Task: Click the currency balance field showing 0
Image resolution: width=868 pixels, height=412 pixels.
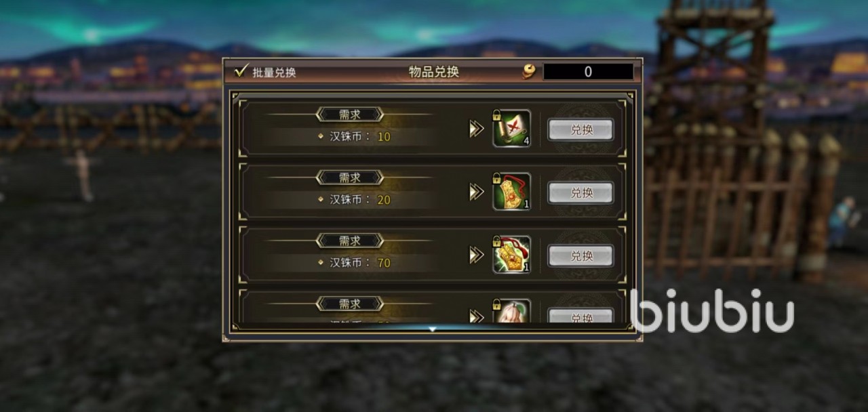Action: pyautogui.click(x=588, y=72)
